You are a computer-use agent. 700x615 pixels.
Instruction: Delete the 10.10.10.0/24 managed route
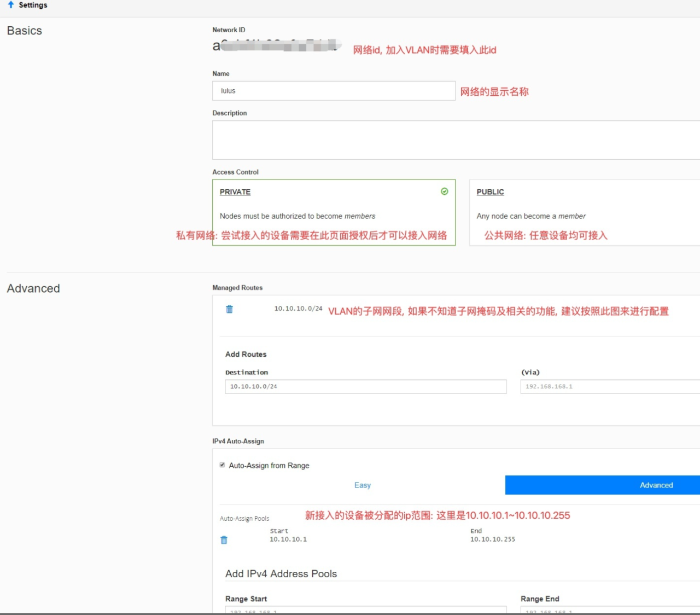coord(230,309)
